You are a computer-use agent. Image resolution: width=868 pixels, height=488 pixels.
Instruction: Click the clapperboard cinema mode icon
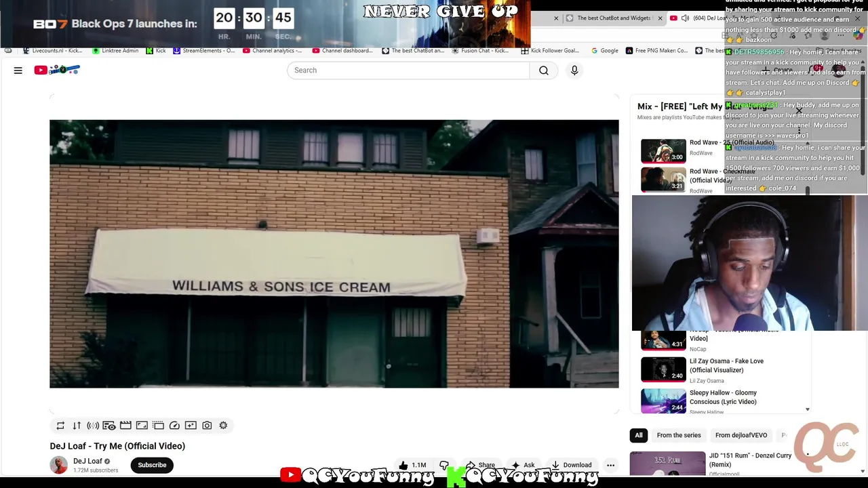pyautogui.click(x=125, y=426)
